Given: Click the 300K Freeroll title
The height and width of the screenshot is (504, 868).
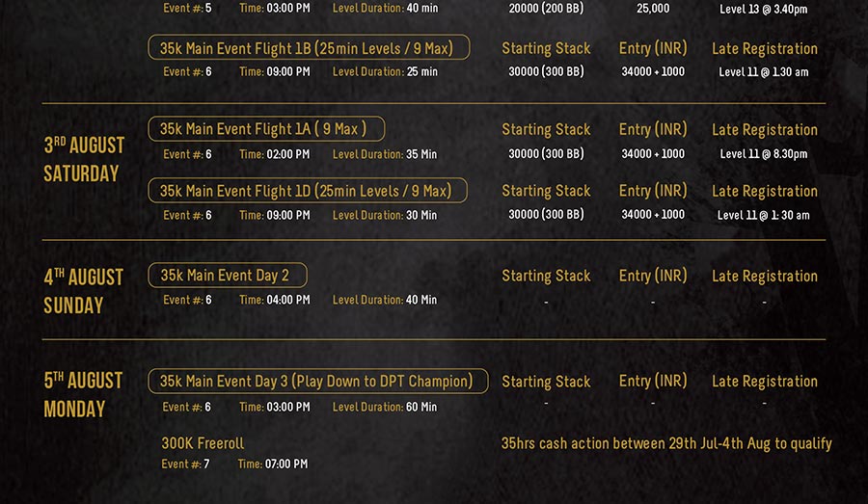Looking at the screenshot, I should click(x=203, y=443).
